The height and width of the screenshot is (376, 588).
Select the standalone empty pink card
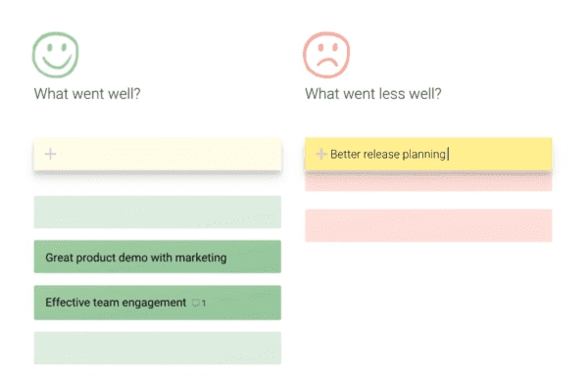pyautogui.click(x=428, y=225)
